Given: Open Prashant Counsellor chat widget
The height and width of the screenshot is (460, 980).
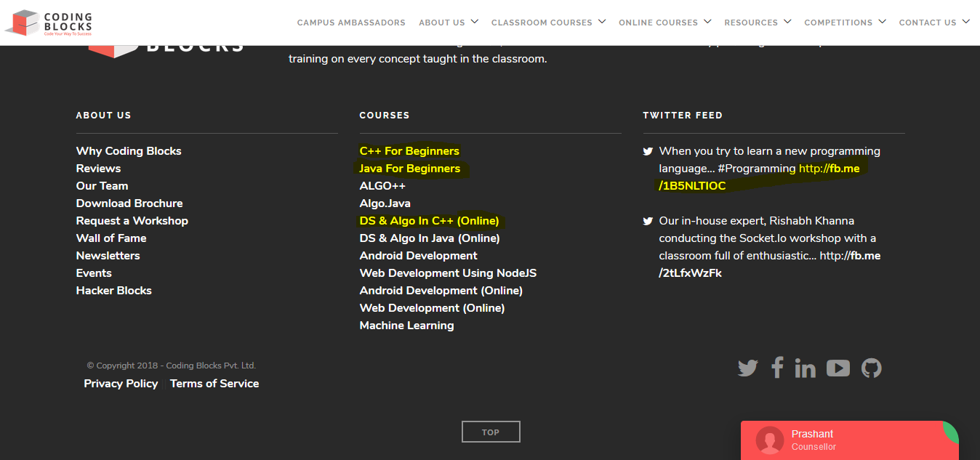Looking at the screenshot, I should tap(850, 440).
